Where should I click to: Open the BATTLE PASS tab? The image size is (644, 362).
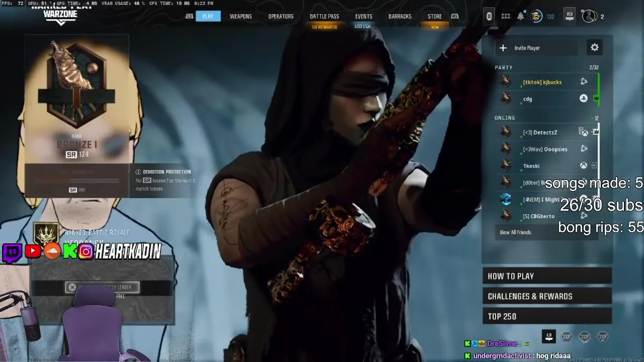(x=325, y=16)
